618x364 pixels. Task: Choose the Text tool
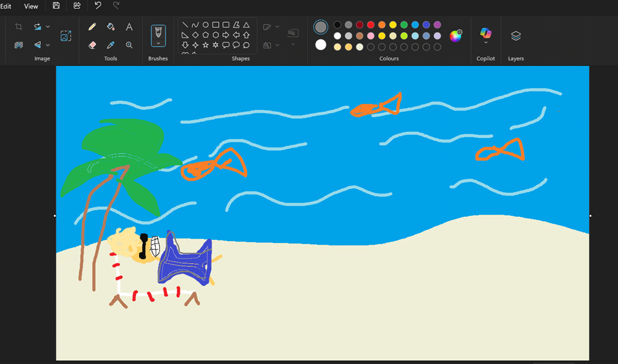click(129, 27)
